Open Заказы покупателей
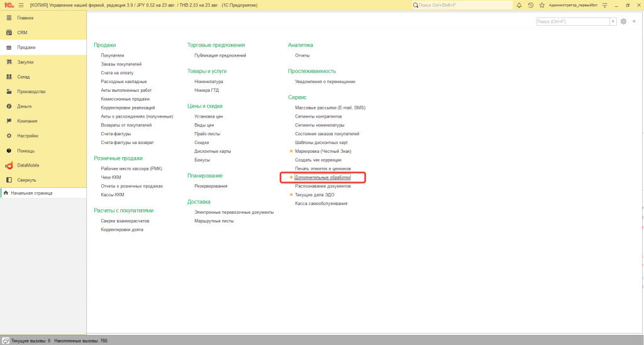This screenshot has height=345, width=644. 121,64
